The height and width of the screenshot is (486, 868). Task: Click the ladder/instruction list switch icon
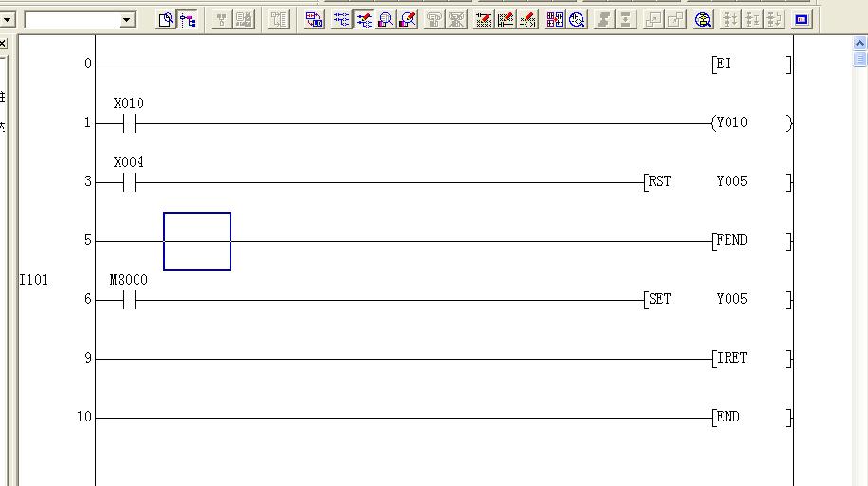click(x=315, y=19)
